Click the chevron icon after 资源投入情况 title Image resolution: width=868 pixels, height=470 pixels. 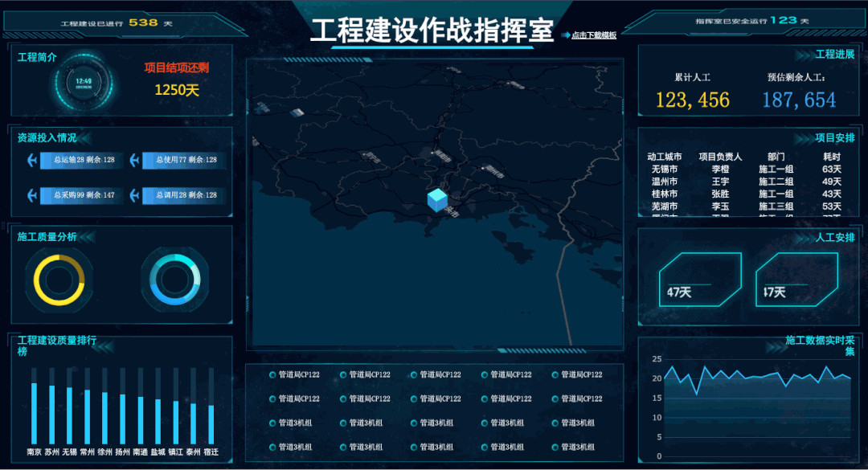[x=85, y=137]
